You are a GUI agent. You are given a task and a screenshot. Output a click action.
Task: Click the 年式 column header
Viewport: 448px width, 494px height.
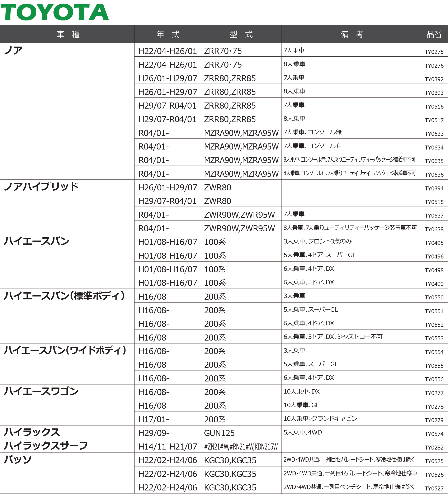tap(168, 34)
